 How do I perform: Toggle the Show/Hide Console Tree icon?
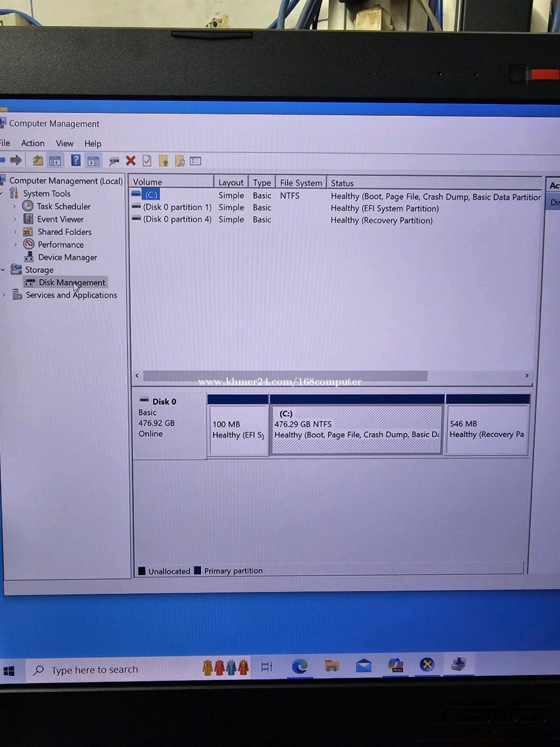click(55, 161)
